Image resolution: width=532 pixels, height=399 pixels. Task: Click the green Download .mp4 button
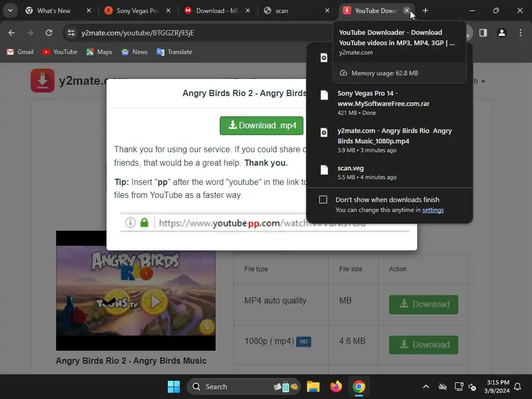261,126
